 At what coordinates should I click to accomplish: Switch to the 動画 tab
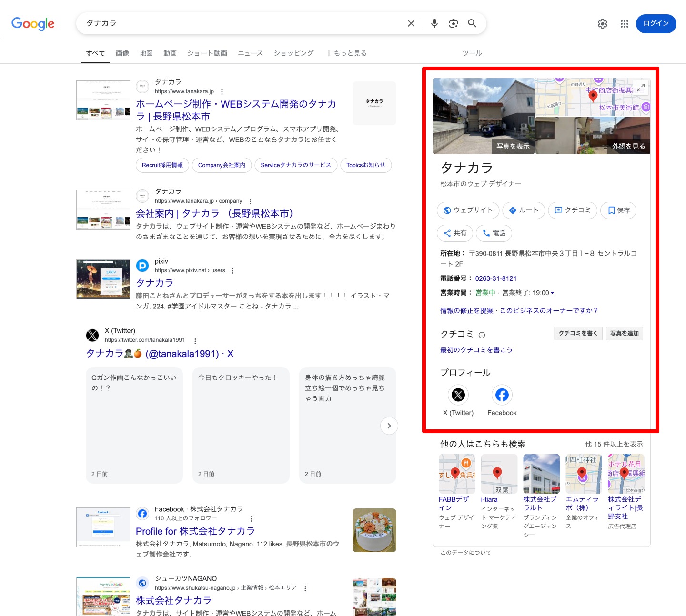(x=170, y=53)
